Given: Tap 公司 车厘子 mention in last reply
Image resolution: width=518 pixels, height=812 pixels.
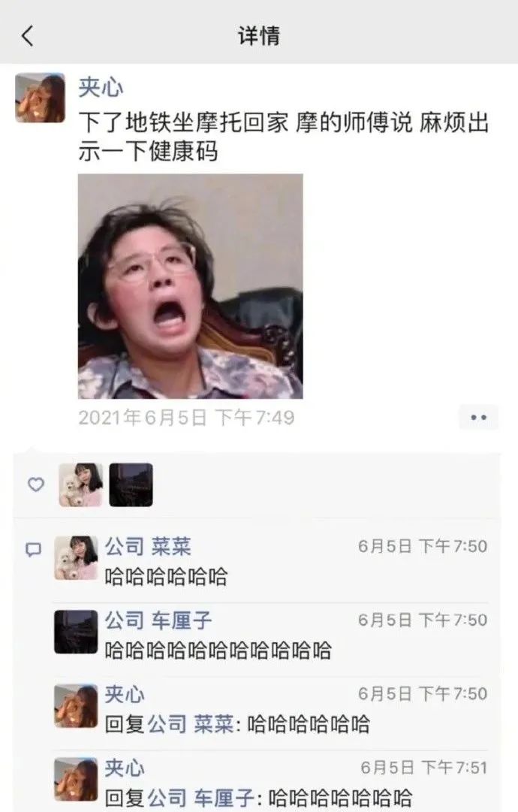Looking at the screenshot, I should coord(201,798).
